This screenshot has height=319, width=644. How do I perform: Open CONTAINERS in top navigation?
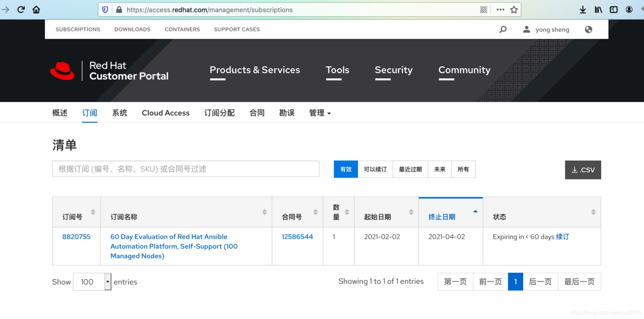point(182,29)
